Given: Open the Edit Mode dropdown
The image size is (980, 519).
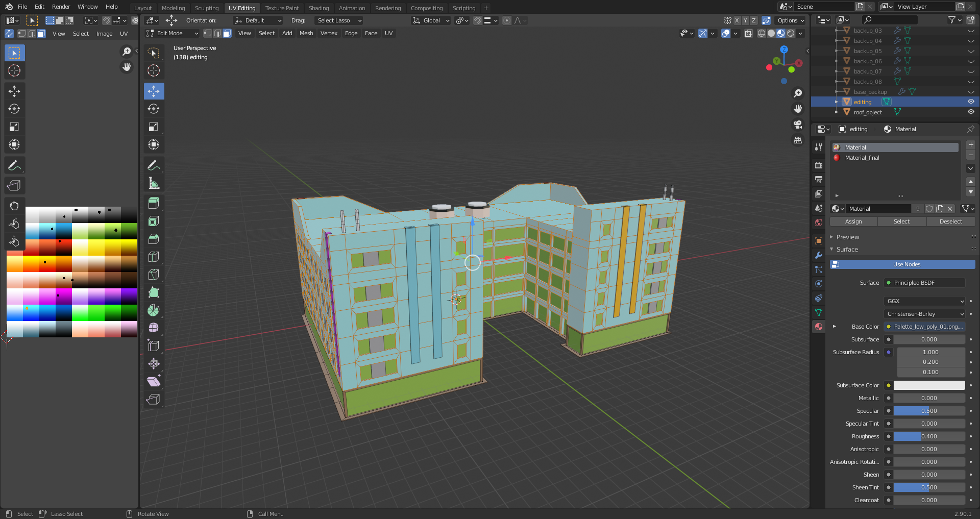Looking at the screenshot, I should [172, 33].
